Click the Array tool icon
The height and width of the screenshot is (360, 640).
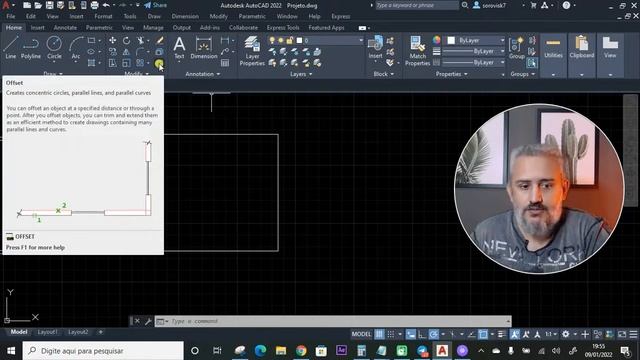coord(140,63)
